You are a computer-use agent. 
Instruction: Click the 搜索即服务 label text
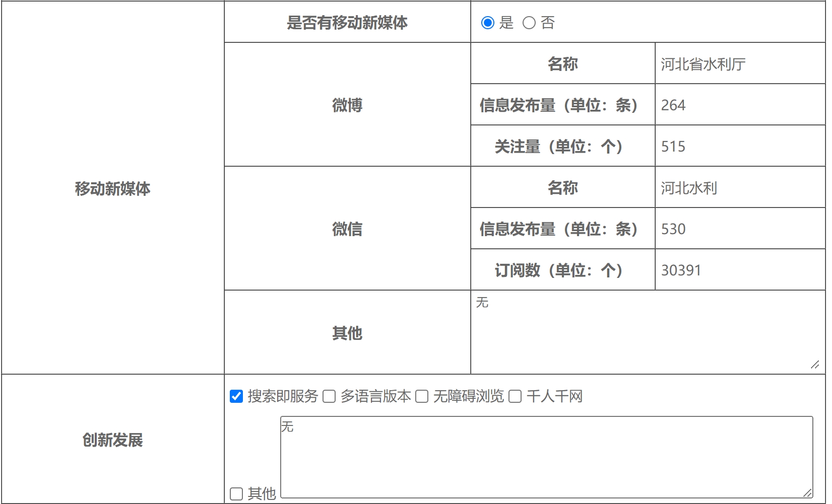[x=283, y=396]
